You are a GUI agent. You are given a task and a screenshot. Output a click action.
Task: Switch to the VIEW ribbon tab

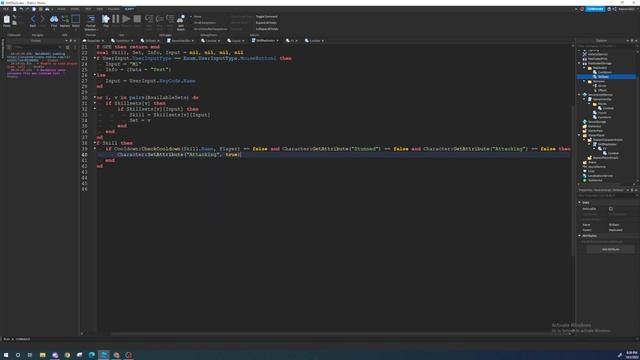point(100,9)
